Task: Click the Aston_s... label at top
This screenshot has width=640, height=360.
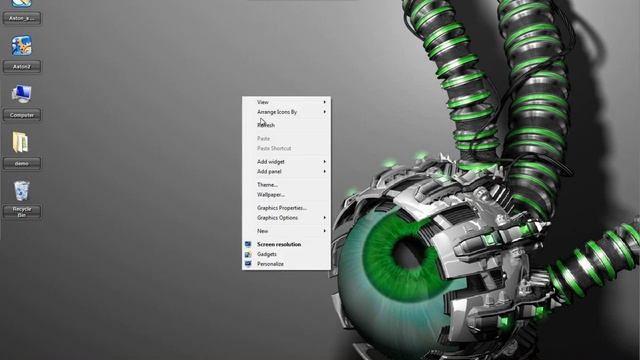Action: point(22,18)
